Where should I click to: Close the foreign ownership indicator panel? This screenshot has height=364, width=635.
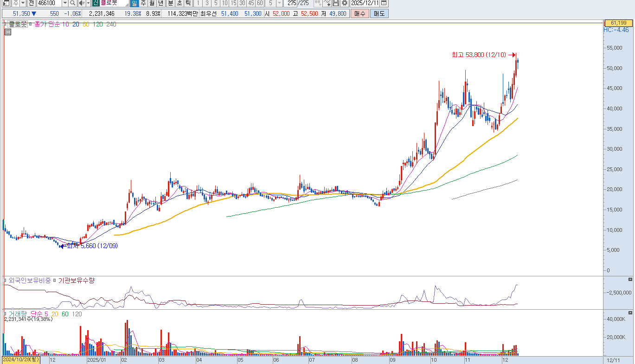(630, 279)
